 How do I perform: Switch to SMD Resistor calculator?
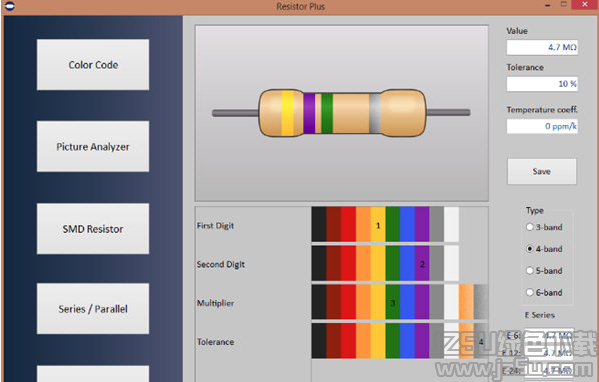click(93, 228)
